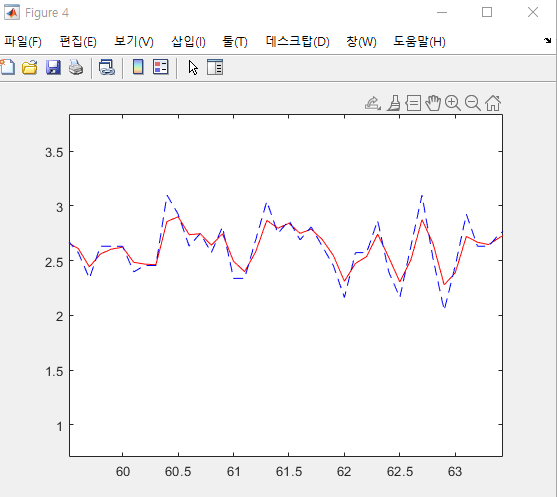The height and width of the screenshot is (497, 557).
Task: Click the MATLAB logo in the title bar
Action: [12, 12]
